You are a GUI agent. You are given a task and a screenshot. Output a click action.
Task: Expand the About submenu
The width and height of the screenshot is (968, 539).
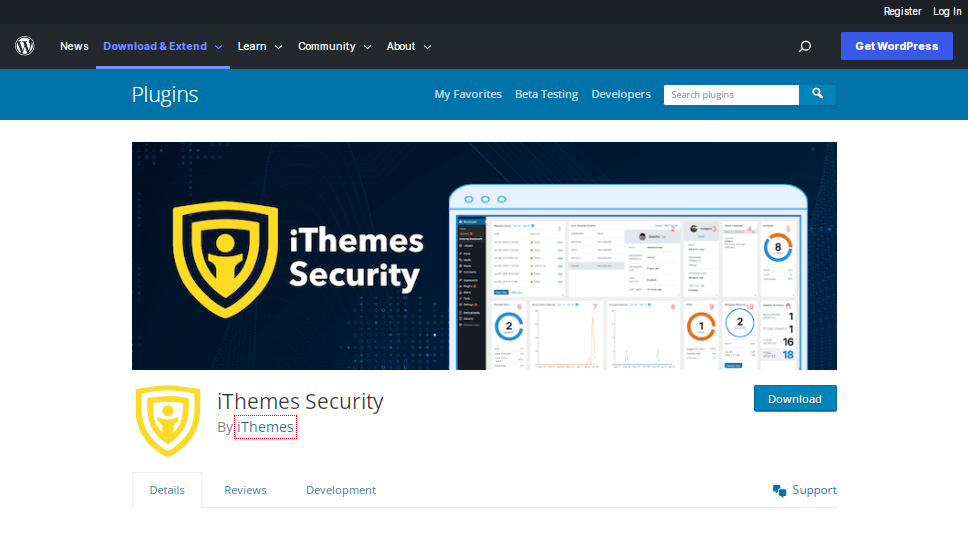409,46
